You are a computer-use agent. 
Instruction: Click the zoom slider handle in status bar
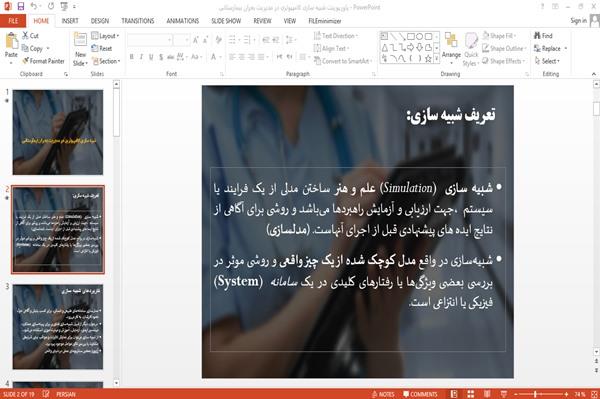pyautogui.click(x=535, y=394)
